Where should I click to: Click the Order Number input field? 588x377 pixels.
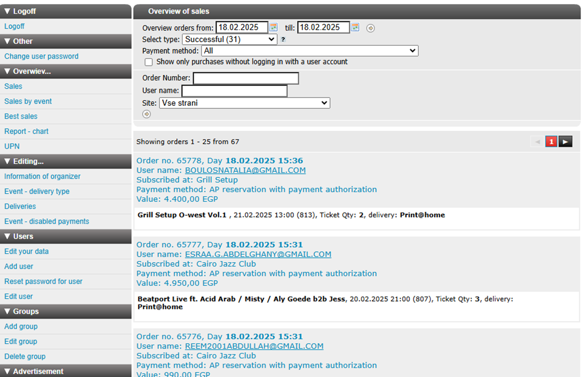tap(246, 78)
